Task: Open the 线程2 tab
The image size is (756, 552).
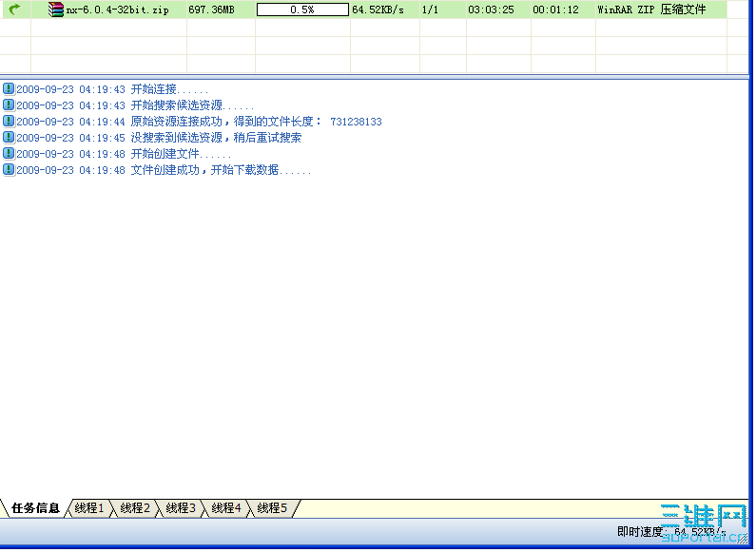Action: tap(135, 508)
